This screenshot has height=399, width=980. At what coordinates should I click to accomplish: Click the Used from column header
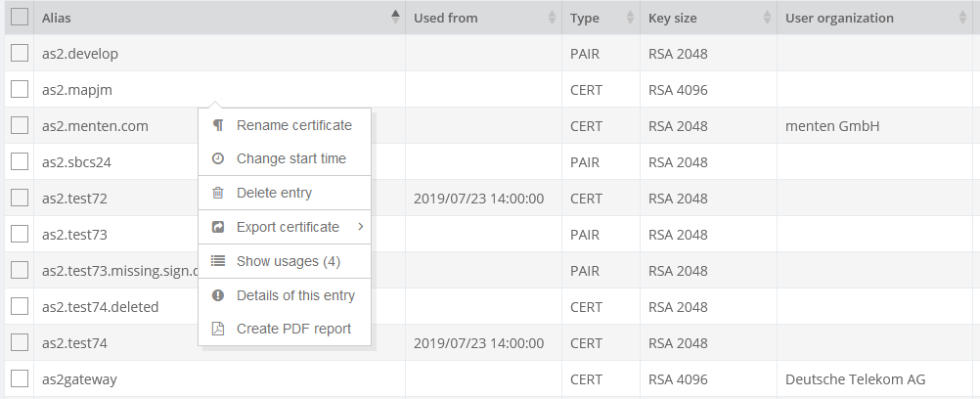pyautogui.click(x=446, y=18)
